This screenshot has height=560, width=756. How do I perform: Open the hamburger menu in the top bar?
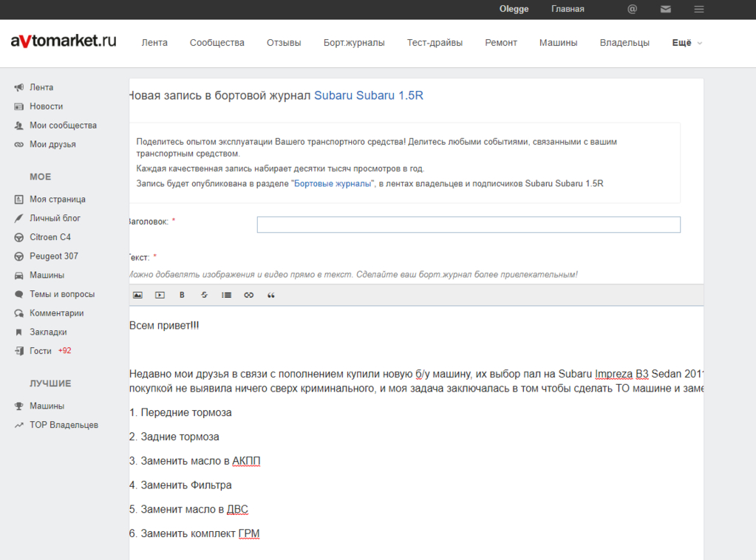(x=698, y=9)
